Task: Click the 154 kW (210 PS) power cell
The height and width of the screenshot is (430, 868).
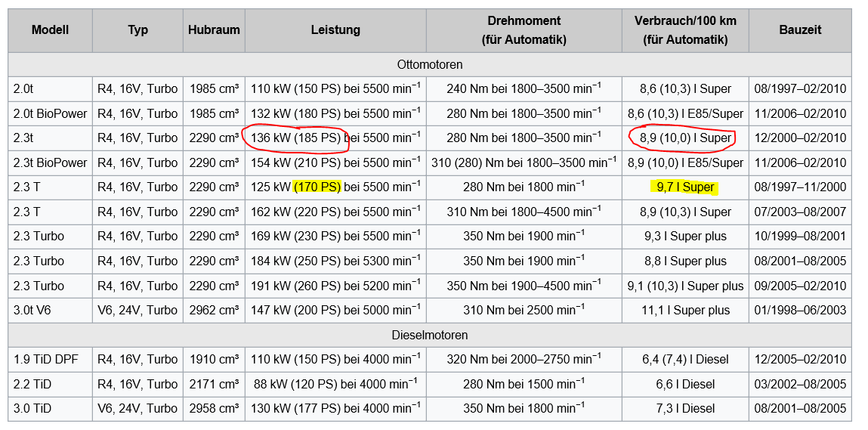Action: [335, 163]
